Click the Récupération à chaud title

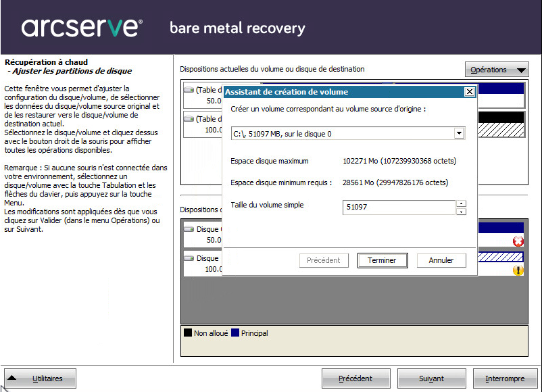tap(47, 62)
